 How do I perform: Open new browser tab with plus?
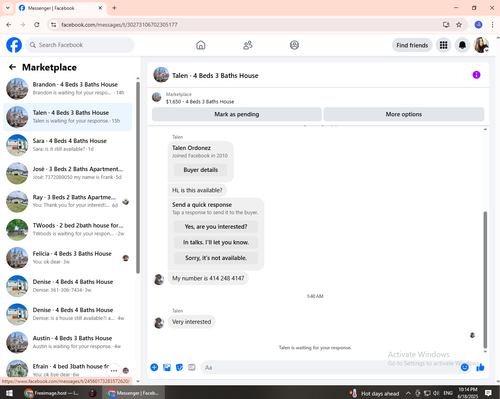coord(114,8)
